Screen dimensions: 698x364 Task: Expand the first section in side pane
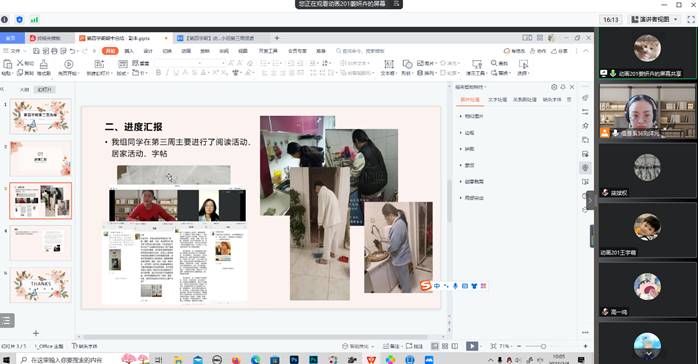471,116
